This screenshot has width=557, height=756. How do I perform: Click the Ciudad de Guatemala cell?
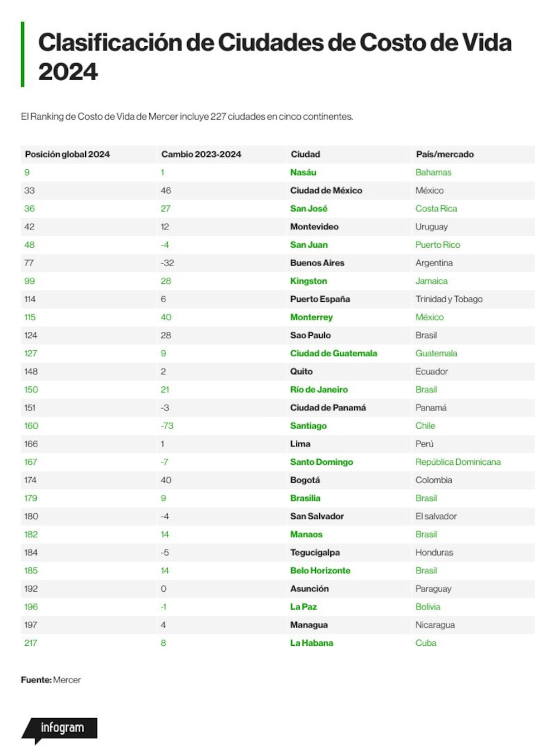point(333,354)
